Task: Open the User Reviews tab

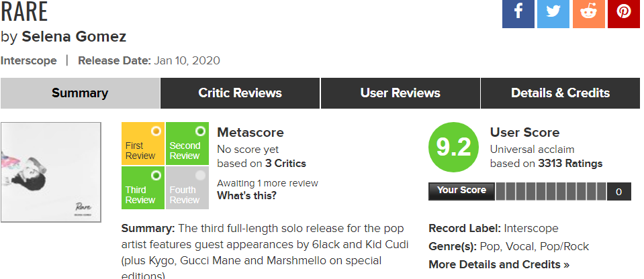Action: coord(400,93)
